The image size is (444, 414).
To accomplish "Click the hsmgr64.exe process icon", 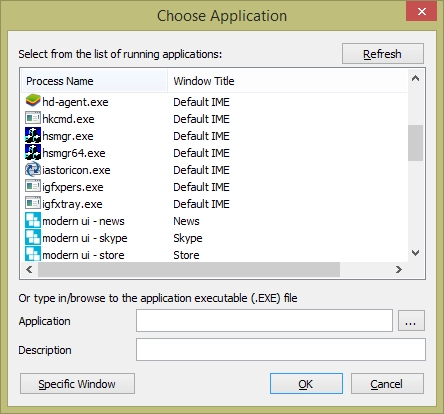I will click(x=33, y=152).
